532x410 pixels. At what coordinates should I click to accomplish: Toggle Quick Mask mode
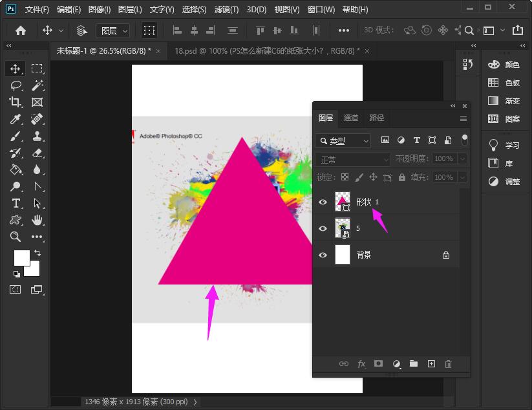pyautogui.click(x=15, y=290)
